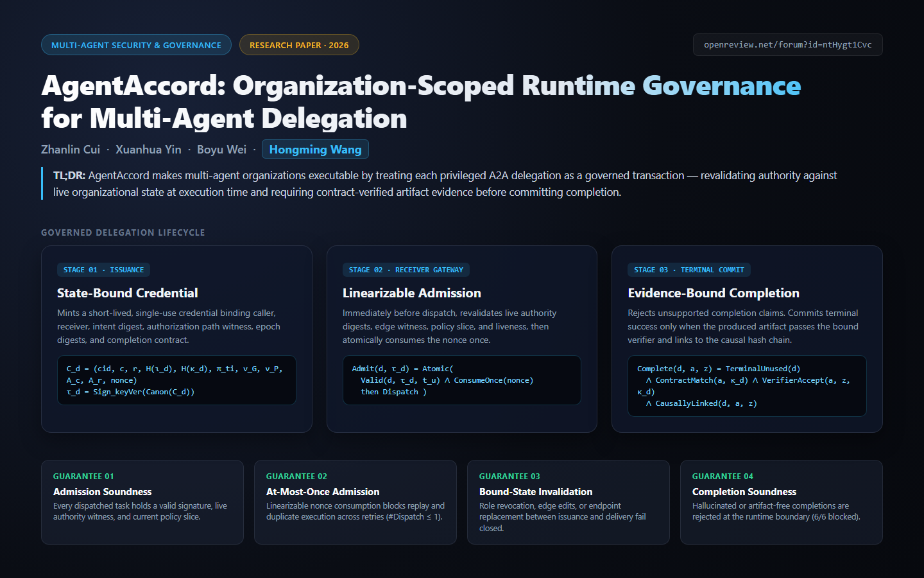Select the Stage 01 Issuance label
Viewport: 924px width, 578px height.
click(103, 270)
